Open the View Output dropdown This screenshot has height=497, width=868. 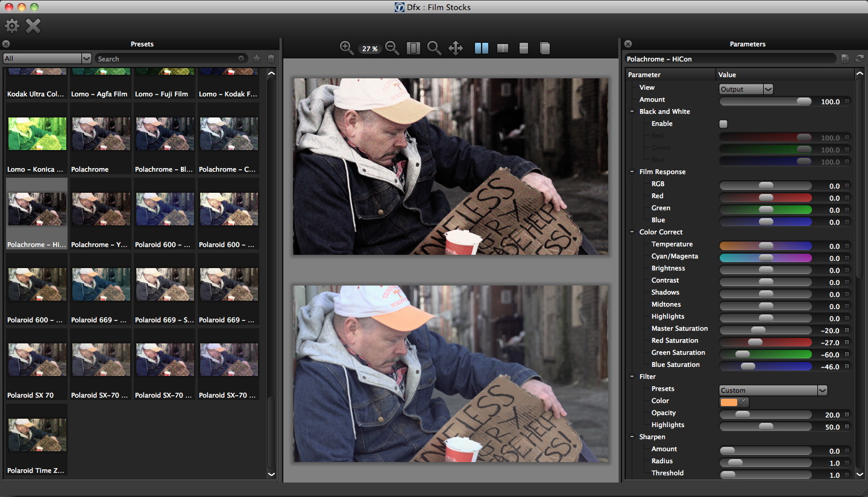(746, 89)
